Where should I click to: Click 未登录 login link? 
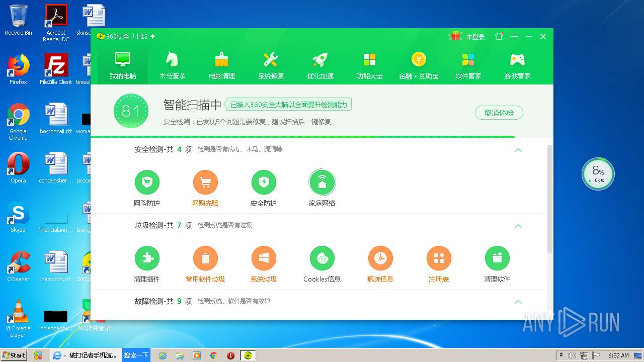point(475,37)
